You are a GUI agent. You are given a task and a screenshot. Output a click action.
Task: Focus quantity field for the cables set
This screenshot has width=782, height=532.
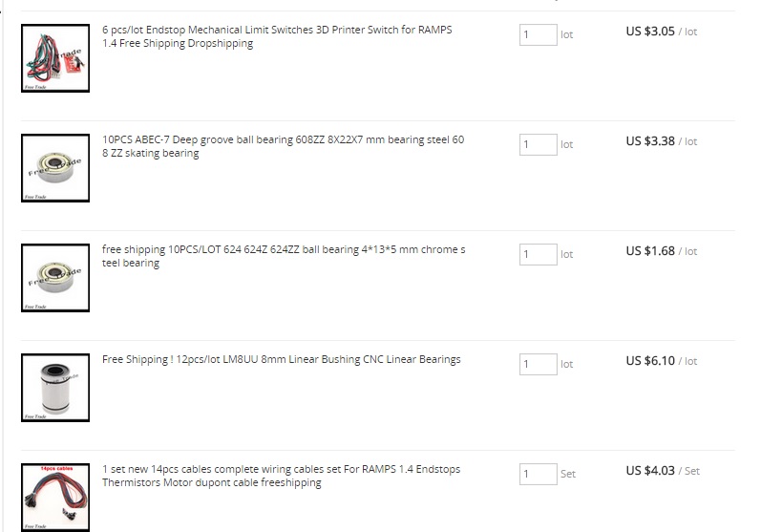(539, 474)
